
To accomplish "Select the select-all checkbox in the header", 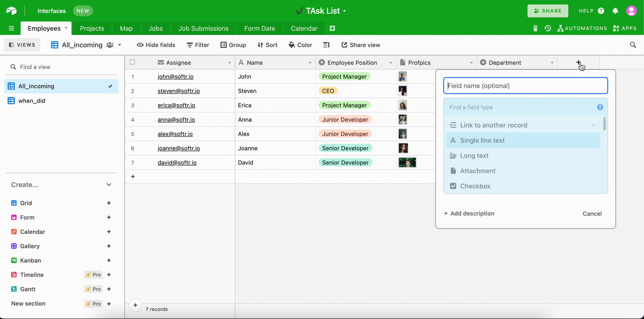I will (x=132, y=62).
